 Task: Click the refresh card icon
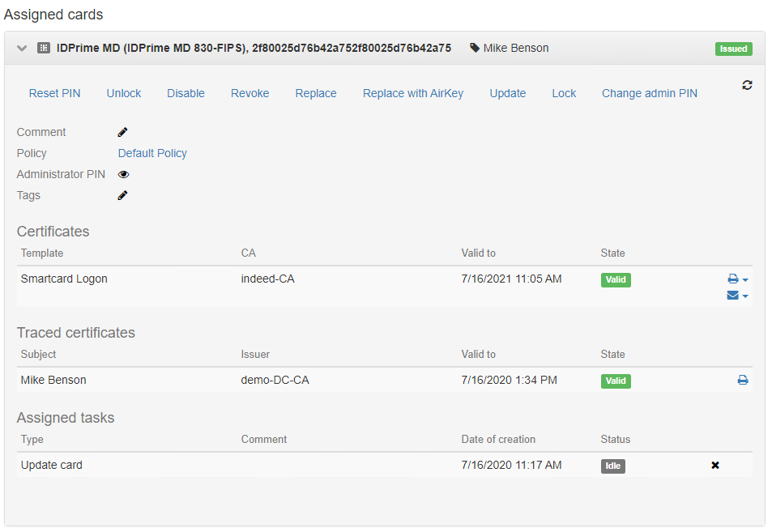pos(747,85)
